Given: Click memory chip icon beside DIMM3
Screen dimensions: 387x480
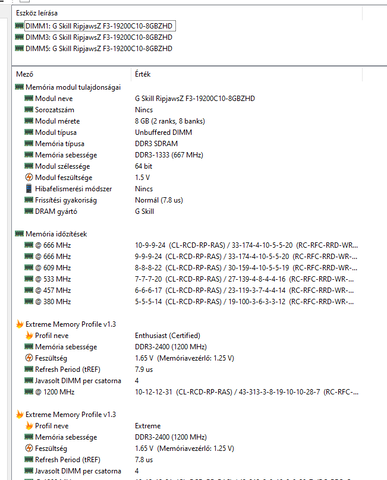Looking at the screenshot, I should pyautogui.click(x=19, y=37).
